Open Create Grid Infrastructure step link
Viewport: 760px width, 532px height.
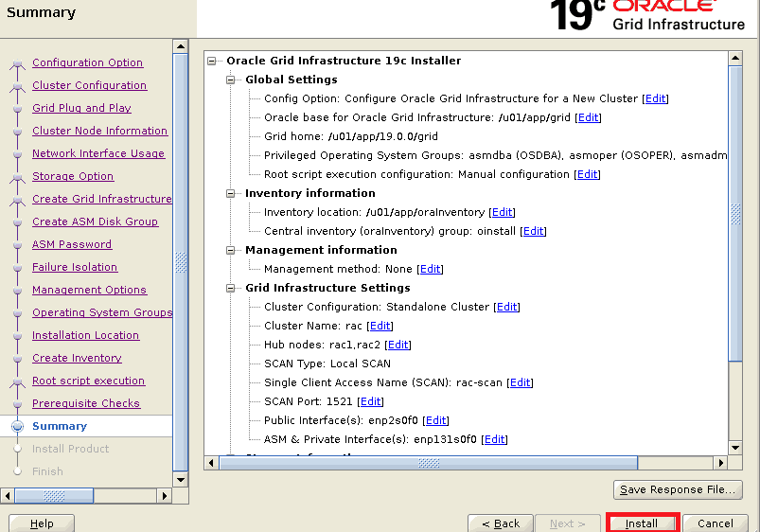102,199
